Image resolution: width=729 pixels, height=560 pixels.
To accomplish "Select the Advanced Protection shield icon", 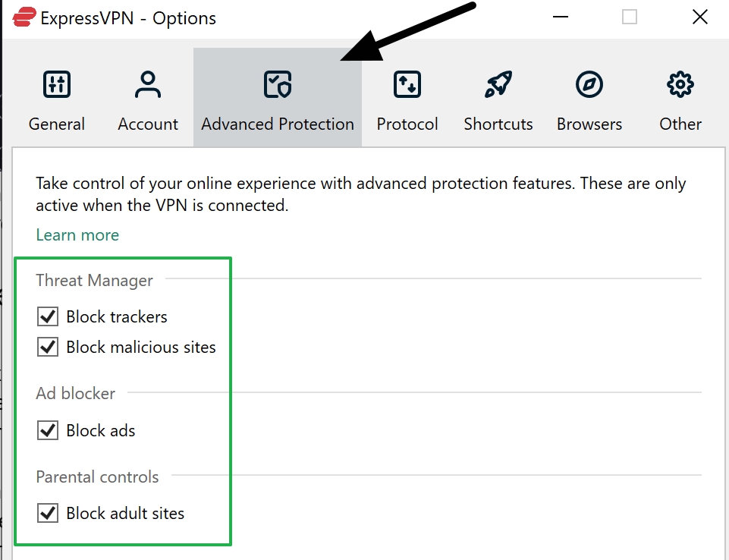I will pyautogui.click(x=277, y=84).
